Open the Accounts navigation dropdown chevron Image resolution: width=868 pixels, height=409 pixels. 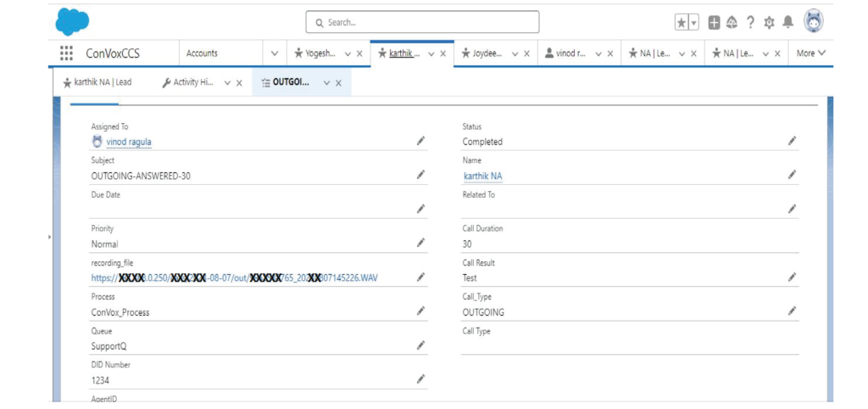(x=275, y=53)
